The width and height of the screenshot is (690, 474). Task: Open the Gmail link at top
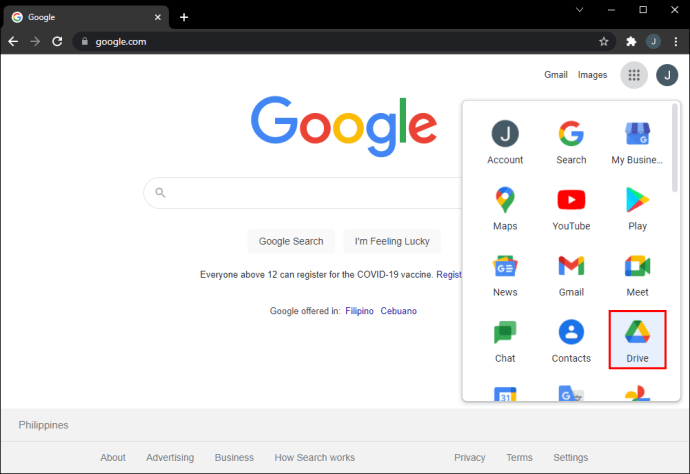(x=556, y=75)
